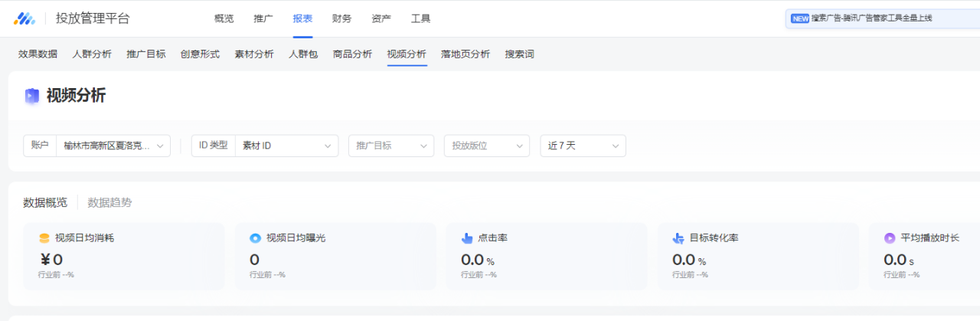This screenshot has height=321, width=980.
Task: Click the 目标转化率 0.0% value
Action: pyautogui.click(x=689, y=260)
